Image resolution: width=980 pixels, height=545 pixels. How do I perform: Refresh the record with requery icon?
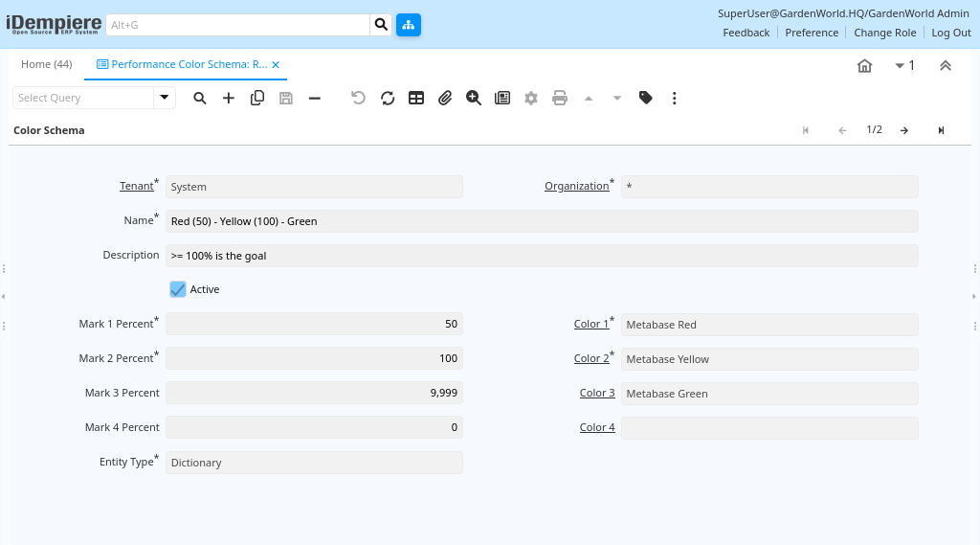(388, 99)
